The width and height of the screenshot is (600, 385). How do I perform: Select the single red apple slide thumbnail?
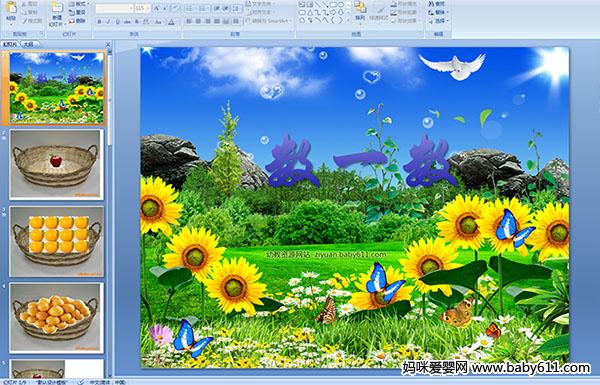coord(56,164)
